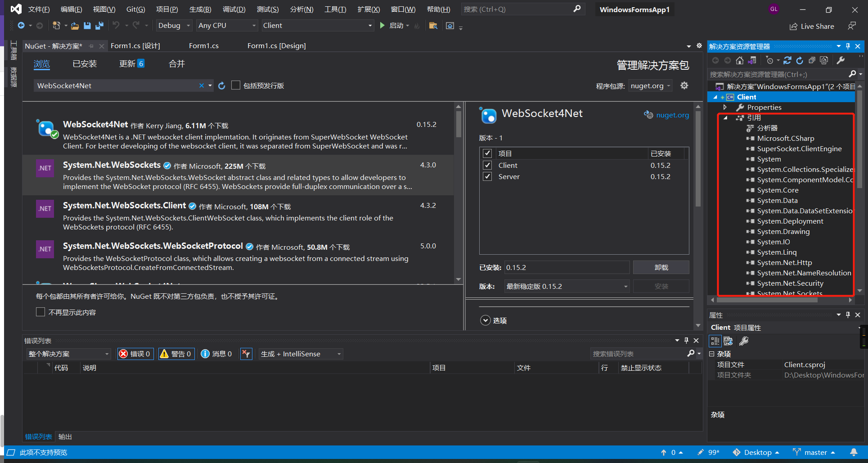Click the save file disk icon
This screenshot has height=463, width=868.
tap(87, 26)
